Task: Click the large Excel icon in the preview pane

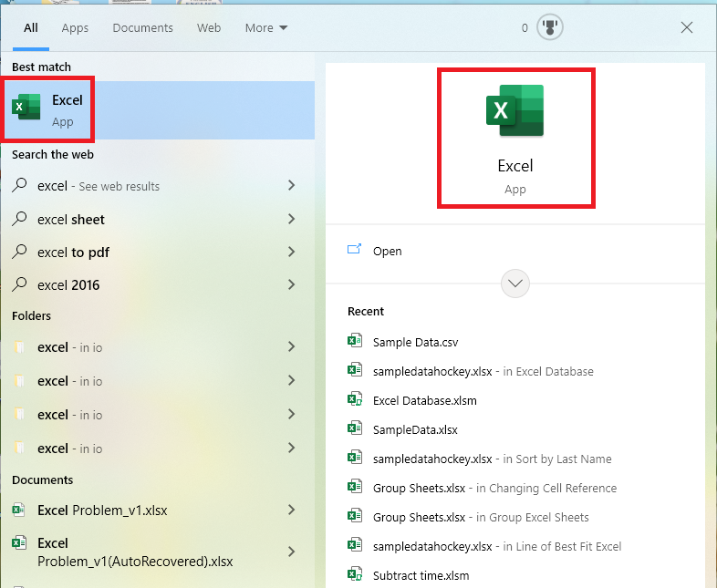Action: (514, 111)
